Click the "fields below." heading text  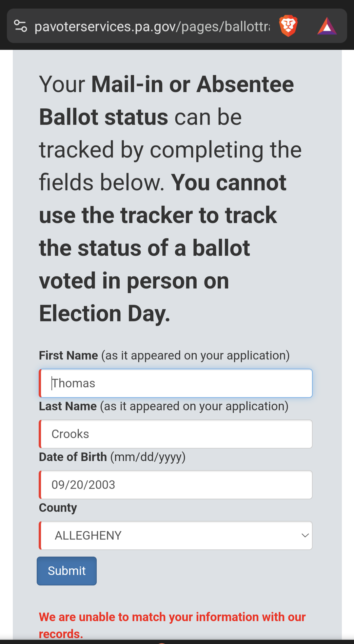pyautogui.click(x=102, y=183)
